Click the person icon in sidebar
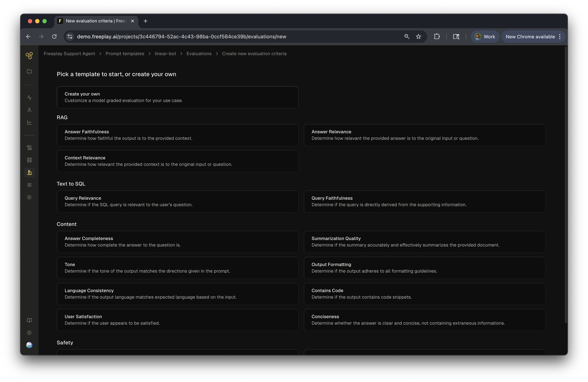 tap(29, 110)
